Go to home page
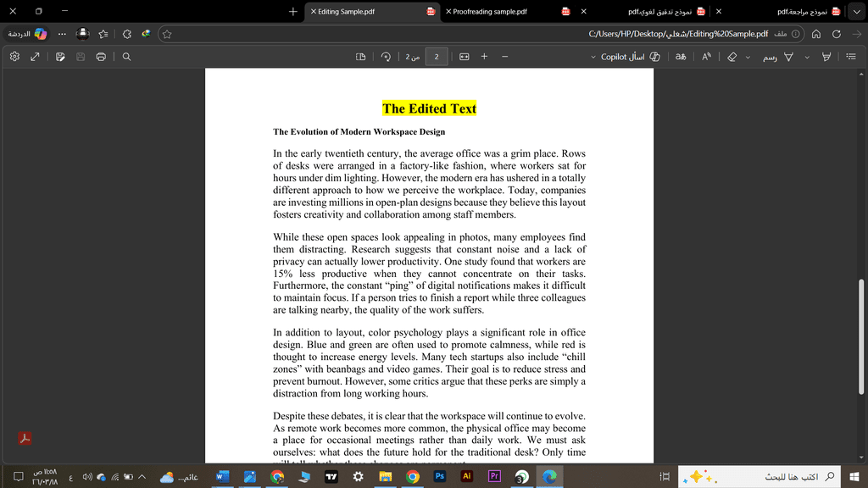This screenshot has width=868, height=488. click(816, 34)
